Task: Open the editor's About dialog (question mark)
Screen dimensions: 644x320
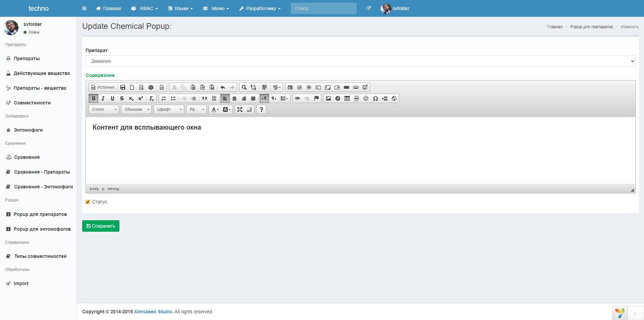Action: 261,109
